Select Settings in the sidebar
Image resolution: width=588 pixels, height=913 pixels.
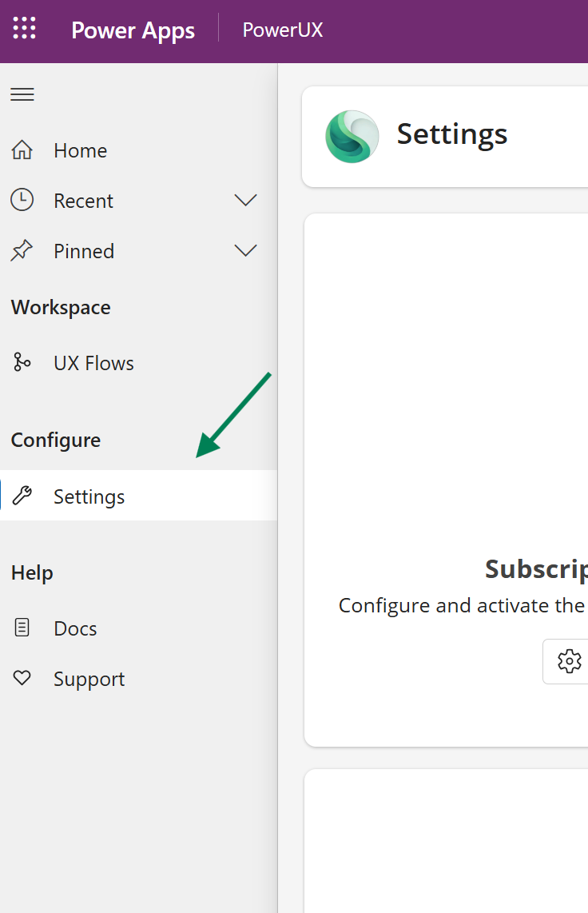138,496
